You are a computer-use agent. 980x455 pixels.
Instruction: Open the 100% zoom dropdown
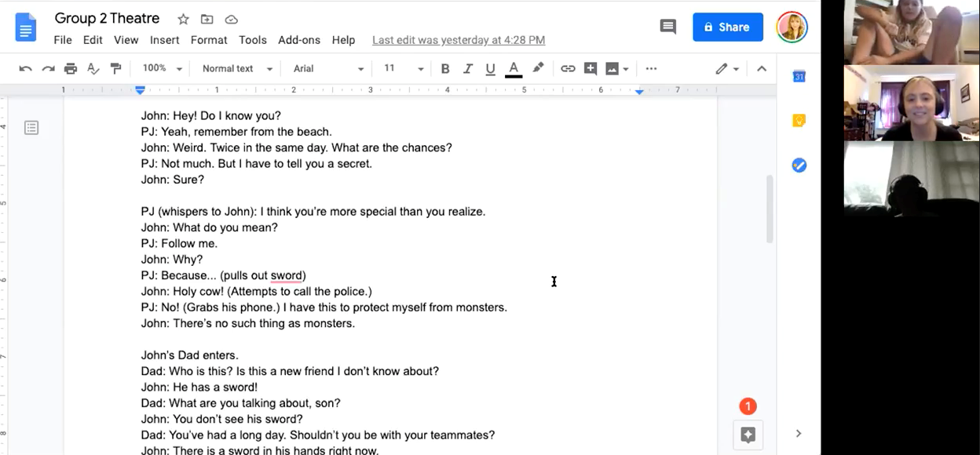point(162,69)
